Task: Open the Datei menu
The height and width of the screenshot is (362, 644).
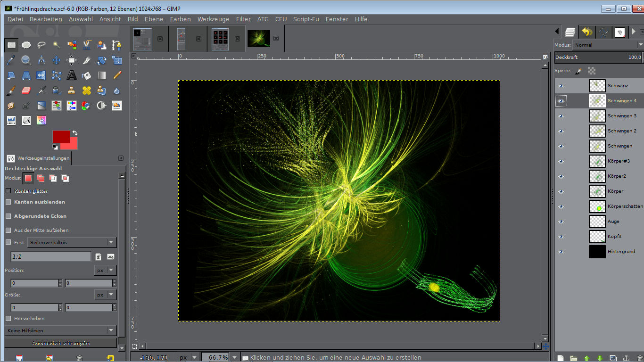Action: click(x=15, y=19)
